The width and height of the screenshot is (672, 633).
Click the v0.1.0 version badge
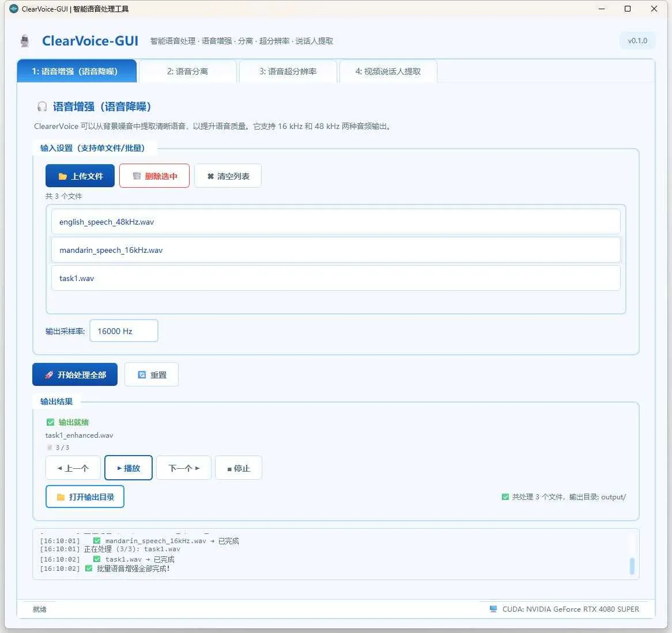[638, 41]
